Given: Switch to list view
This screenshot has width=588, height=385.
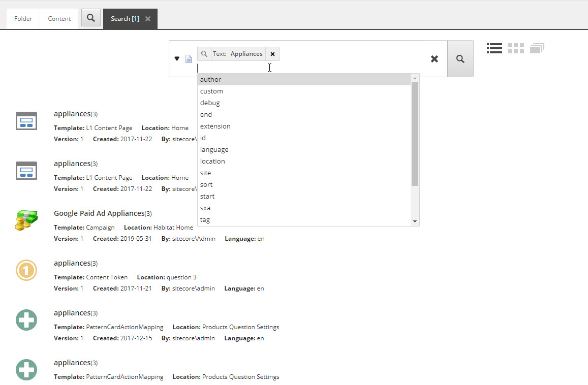Looking at the screenshot, I should [494, 48].
